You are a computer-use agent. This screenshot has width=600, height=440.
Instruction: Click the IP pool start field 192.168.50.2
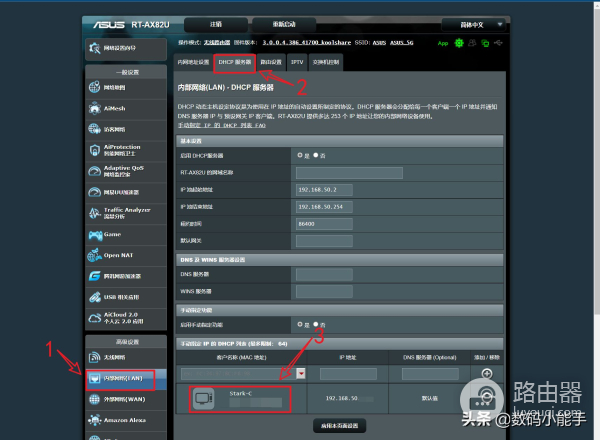click(x=324, y=190)
